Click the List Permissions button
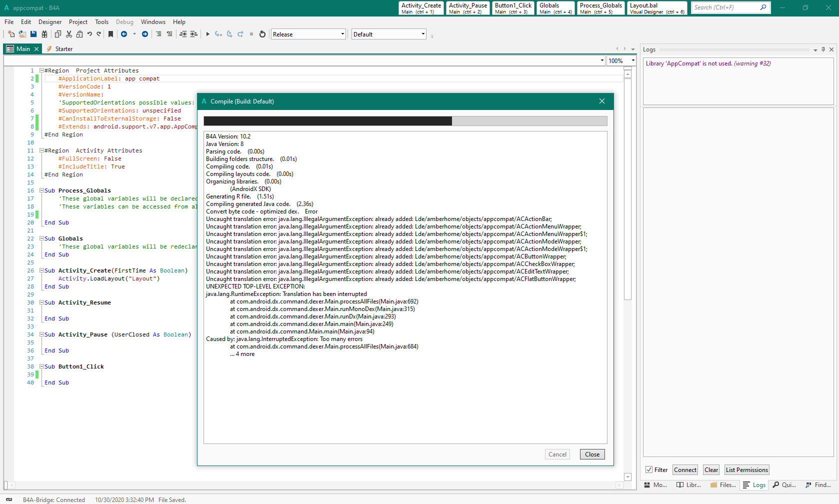Screen dimensions: 839x504 [x=746, y=469]
